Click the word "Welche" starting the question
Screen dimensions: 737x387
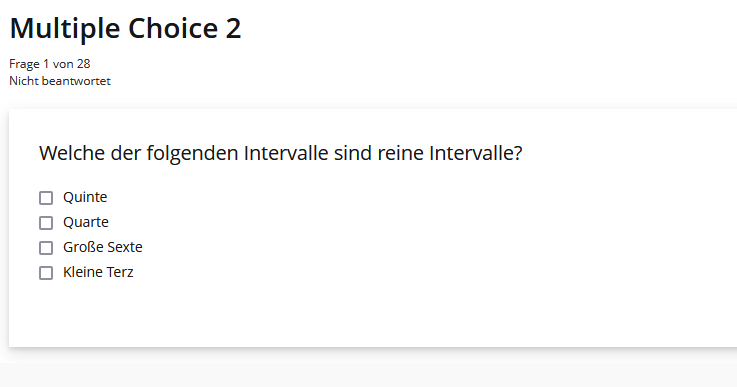[72, 153]
